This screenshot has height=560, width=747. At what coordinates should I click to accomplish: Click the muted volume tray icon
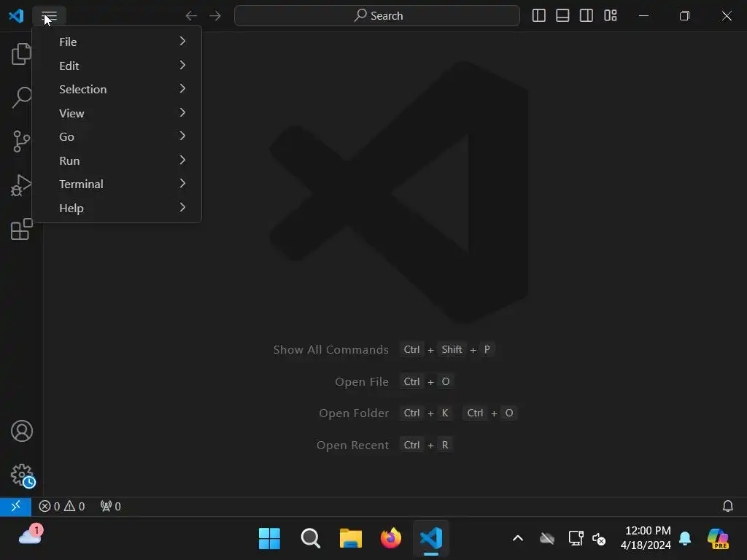(599, 539)
